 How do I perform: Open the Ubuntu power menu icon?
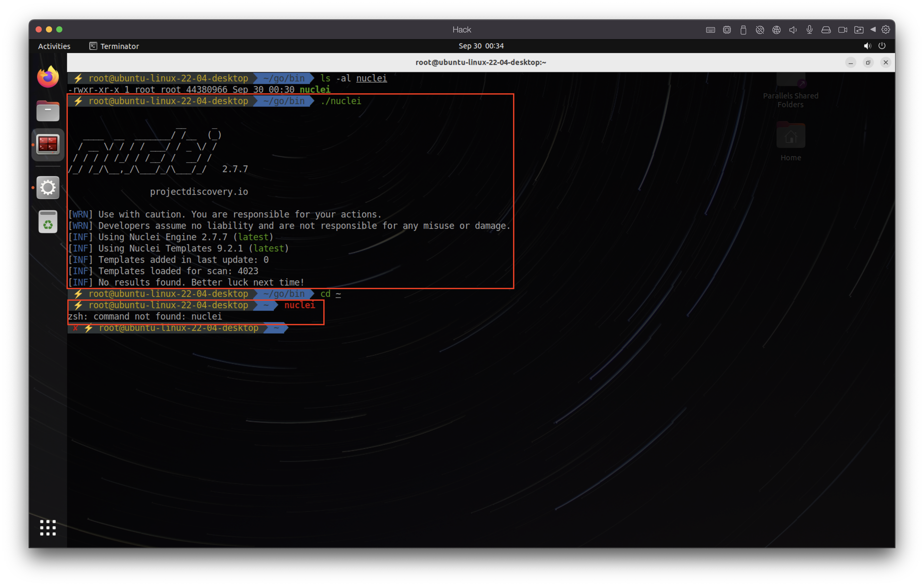coord(882,46)
